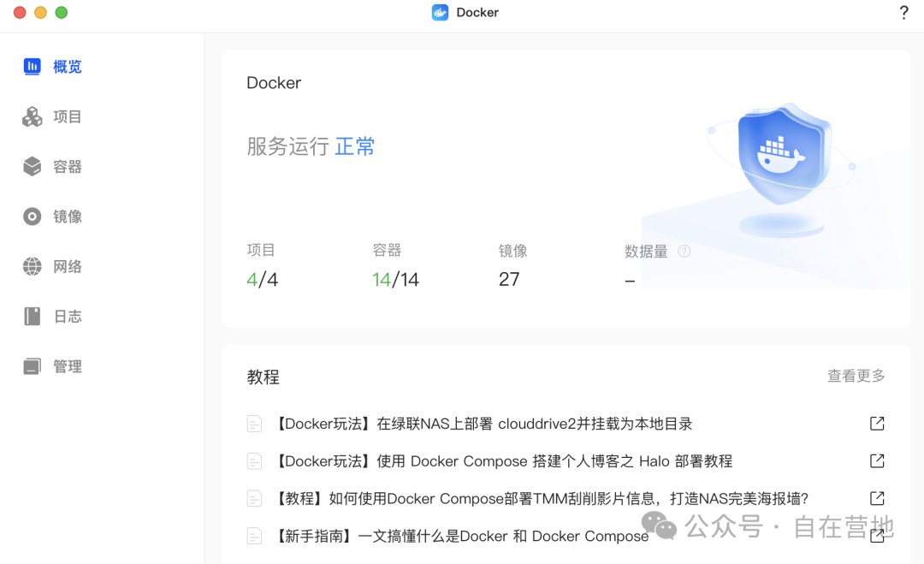Open the 新手指南 Docker Compose guide title
This screenshot has width=924, height=564.
[460, 536]
